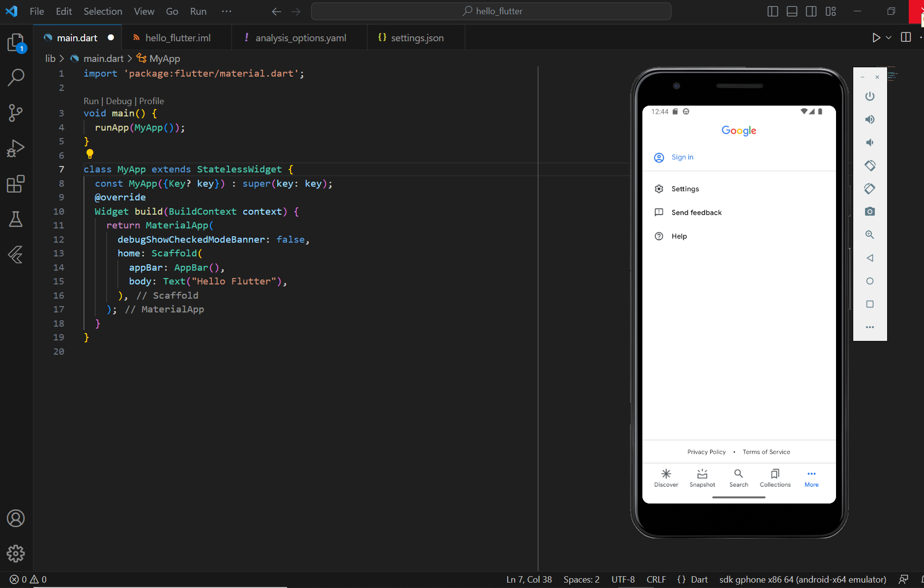This screenshot has height=588, width=924.
Task: Open Source Control view
Action: (x=16, y=113)
